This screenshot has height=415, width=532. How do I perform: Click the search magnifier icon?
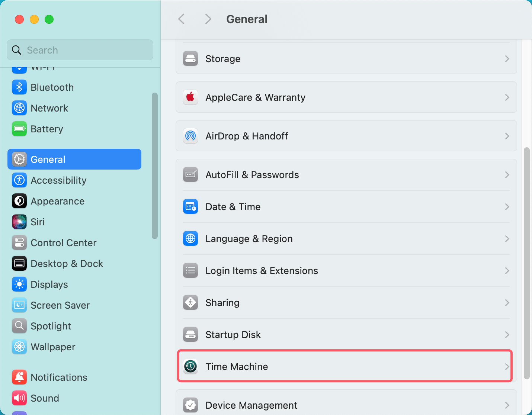click(x=16, y=49)
